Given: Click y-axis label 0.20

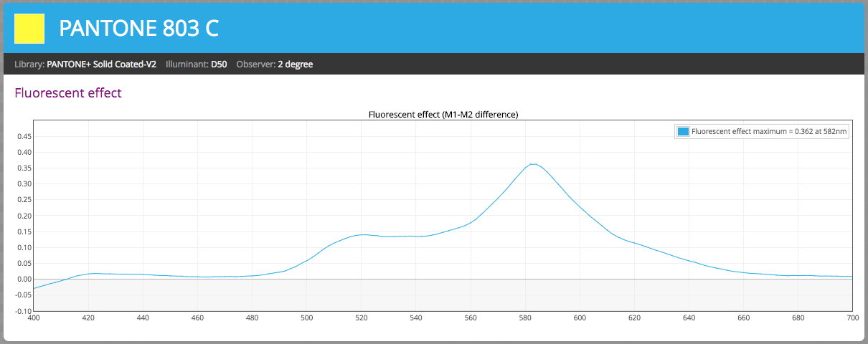Looking at the screenshot, I should [24, 216].
